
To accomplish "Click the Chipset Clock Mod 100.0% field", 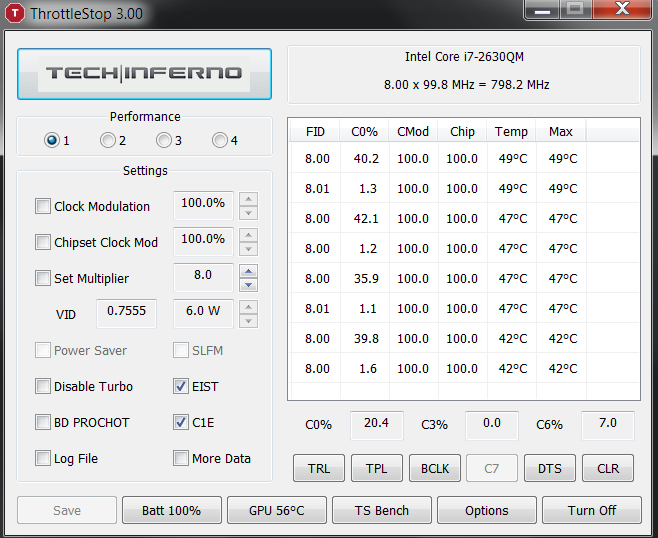I will (x=203, y=242).
